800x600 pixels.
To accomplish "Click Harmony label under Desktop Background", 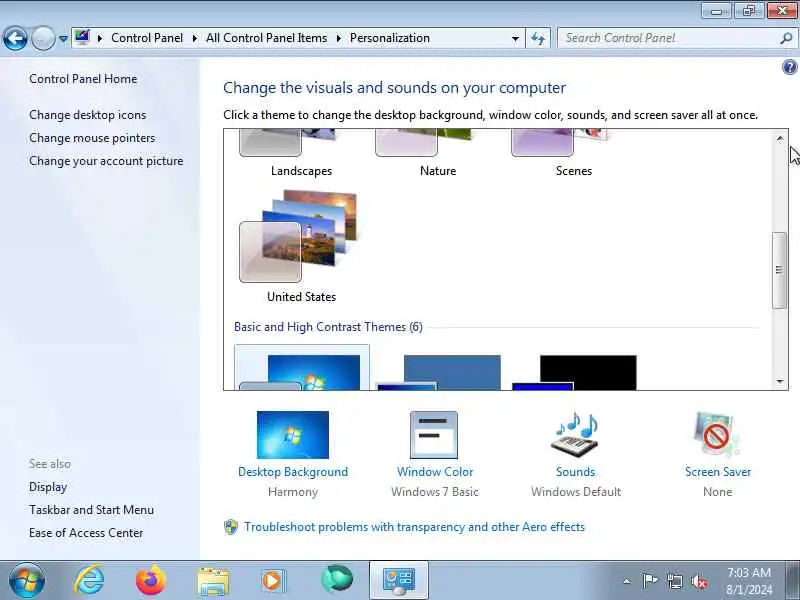I will tap(293, 492).
